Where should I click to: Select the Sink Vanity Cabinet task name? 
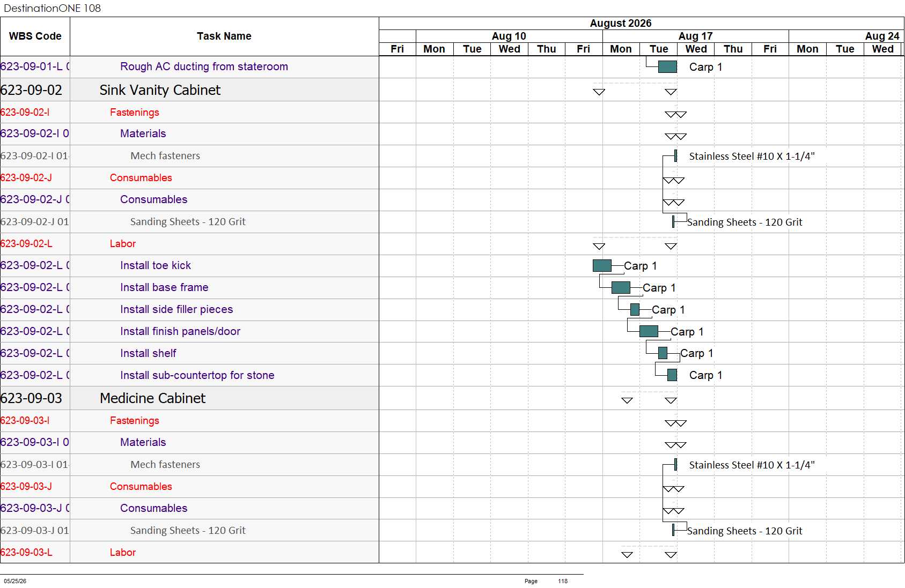160,90
